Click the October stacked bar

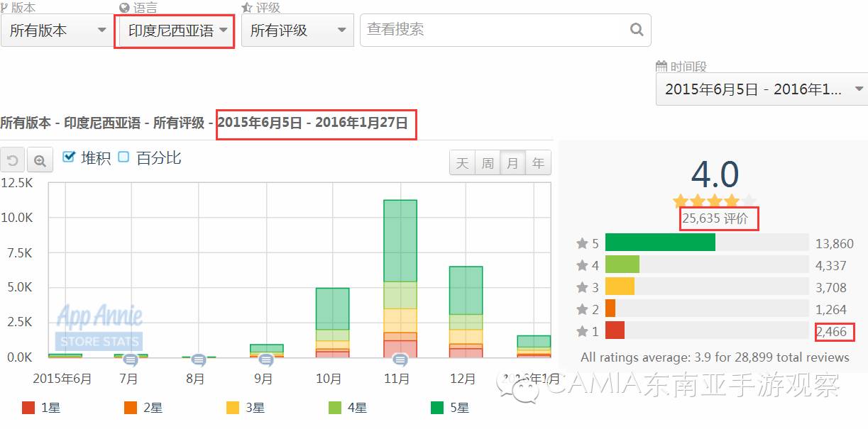point(333,323)
